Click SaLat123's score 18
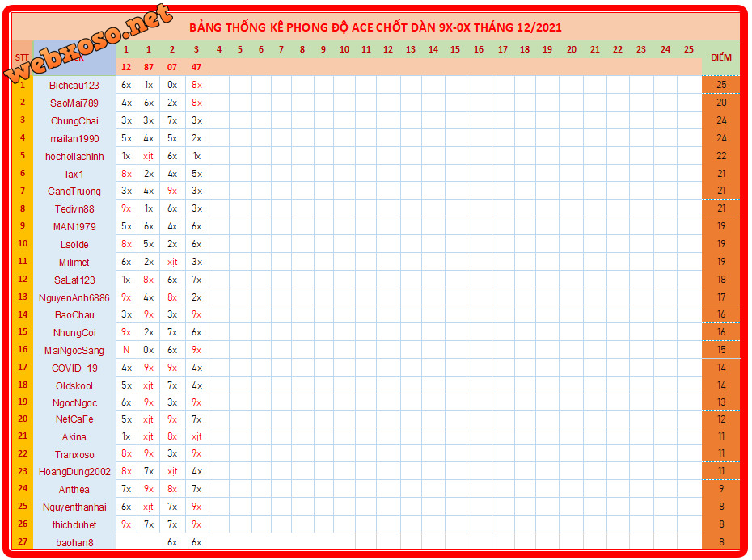The height and width of the screenshot is (560, 752). click(720, 280)
